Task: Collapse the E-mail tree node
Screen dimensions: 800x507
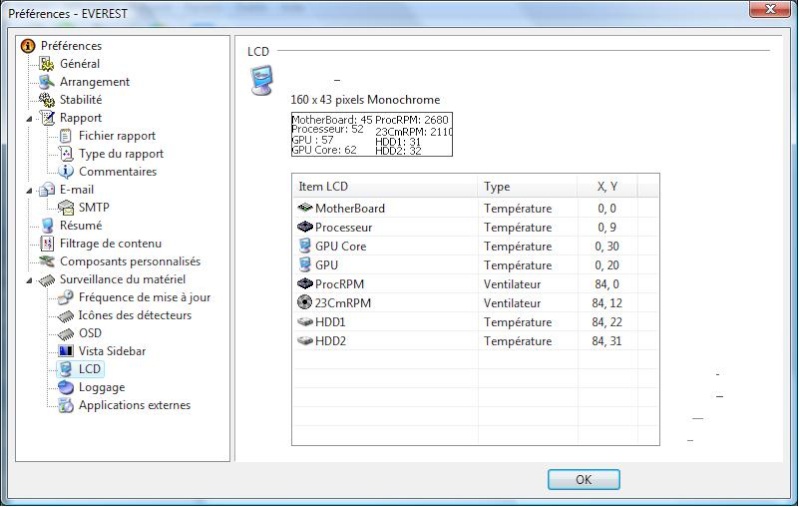Action: click(x=30, y=190)
